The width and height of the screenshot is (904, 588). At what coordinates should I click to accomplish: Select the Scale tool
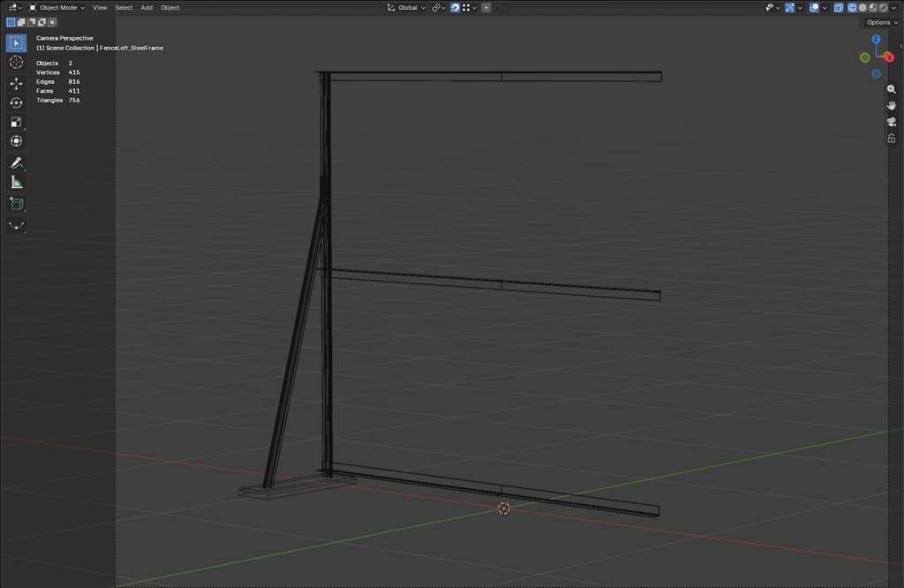[x=16, y=122]
